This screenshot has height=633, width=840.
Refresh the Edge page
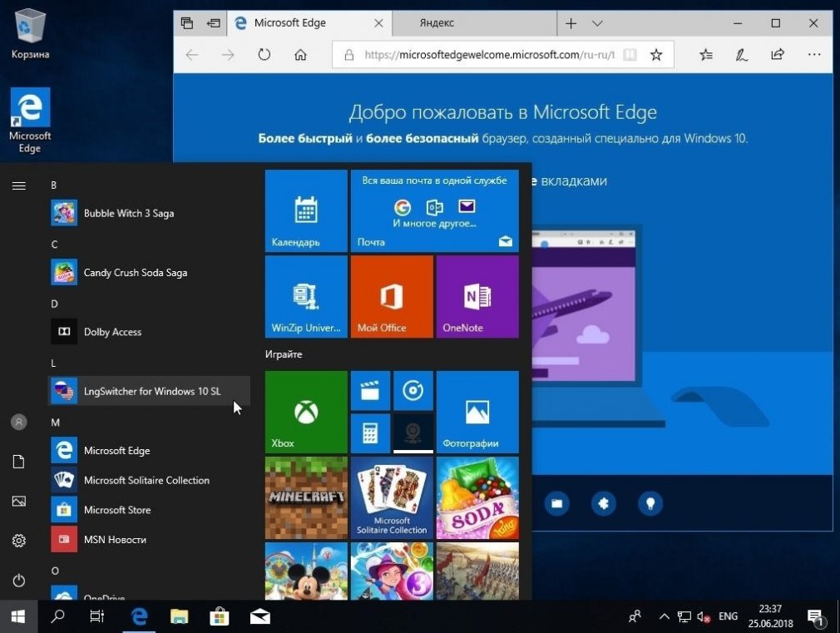click(x=264, y=55)
